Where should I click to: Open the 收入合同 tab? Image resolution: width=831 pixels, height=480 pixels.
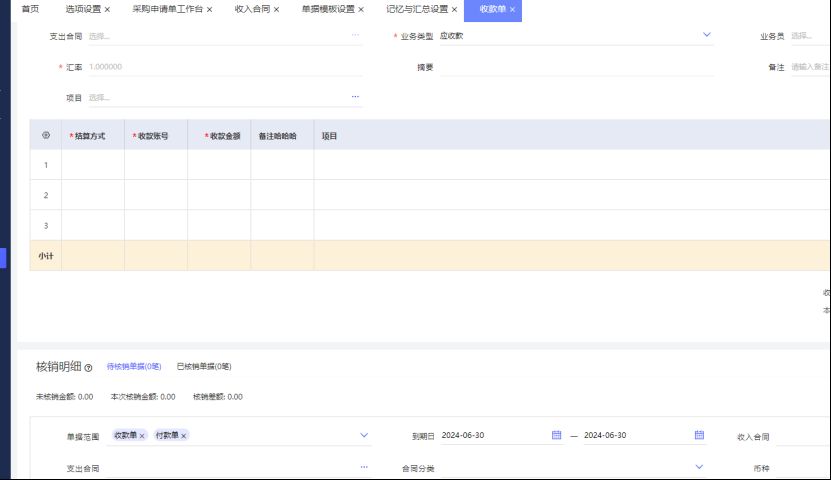[x=252, y=9]
